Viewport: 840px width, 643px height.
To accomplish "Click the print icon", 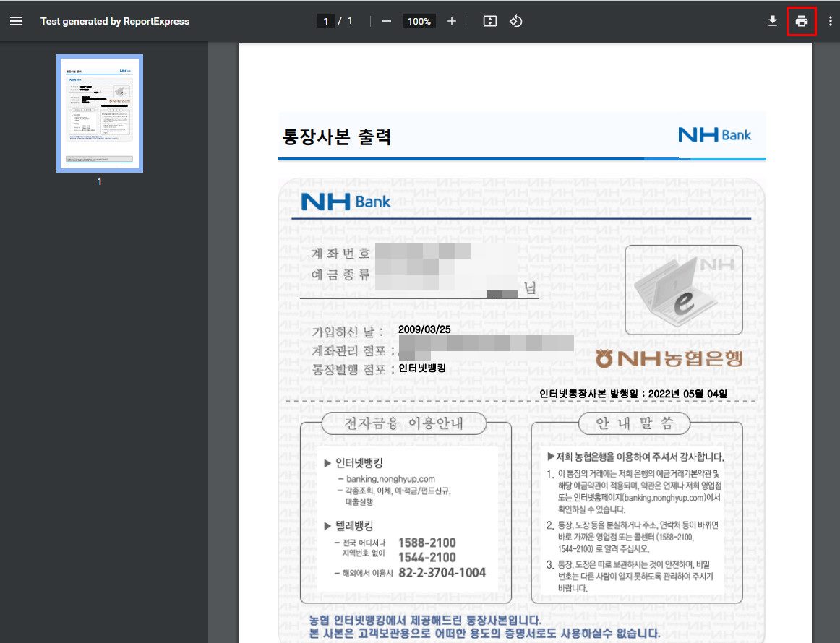I will point(802,22).
